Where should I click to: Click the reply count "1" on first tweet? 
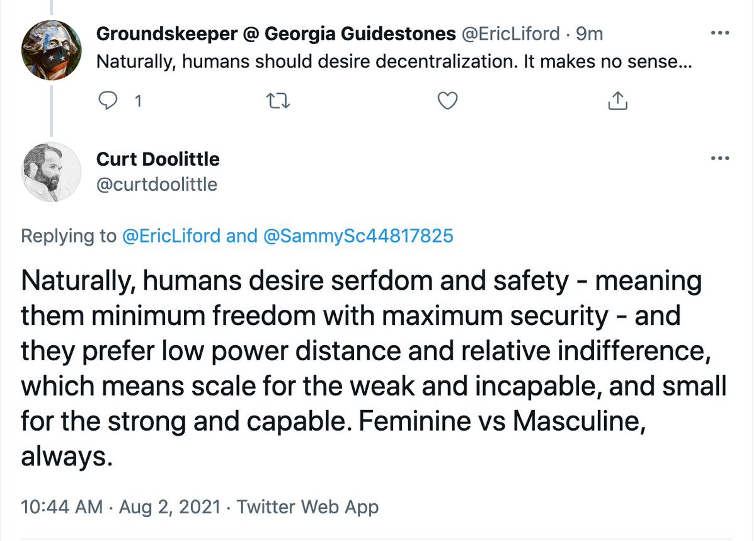click(x=137, y=101)
